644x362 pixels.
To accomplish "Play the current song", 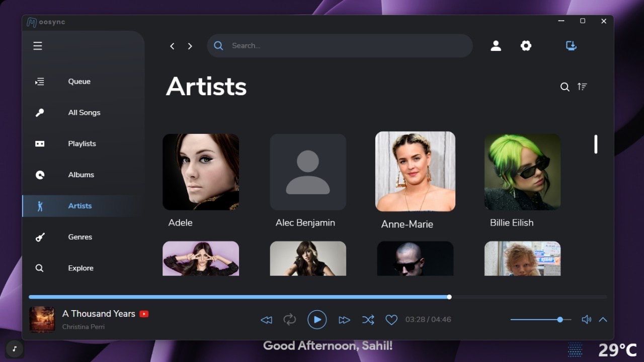I will [317, 320].
